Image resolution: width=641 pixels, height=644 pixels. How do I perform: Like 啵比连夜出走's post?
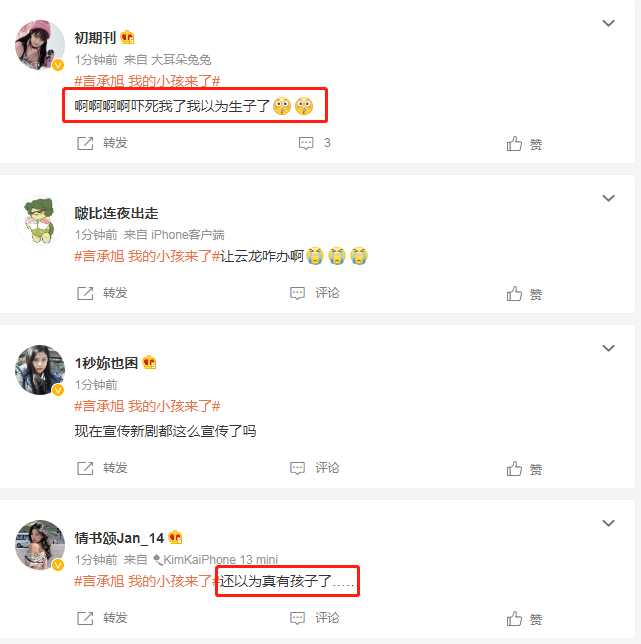524,294
